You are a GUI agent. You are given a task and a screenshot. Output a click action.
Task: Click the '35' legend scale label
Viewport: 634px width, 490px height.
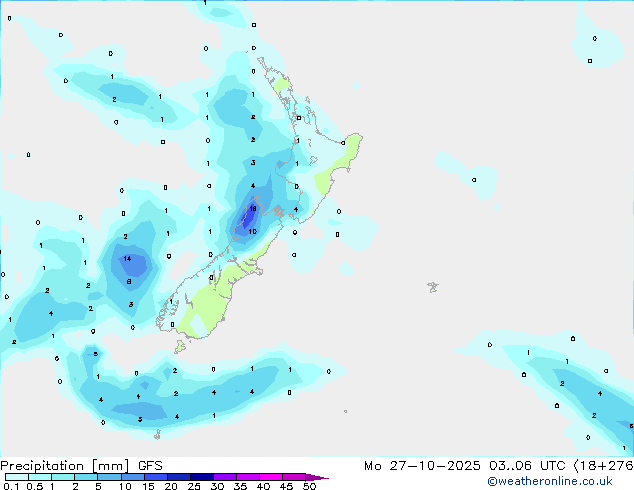click(240, 486)
